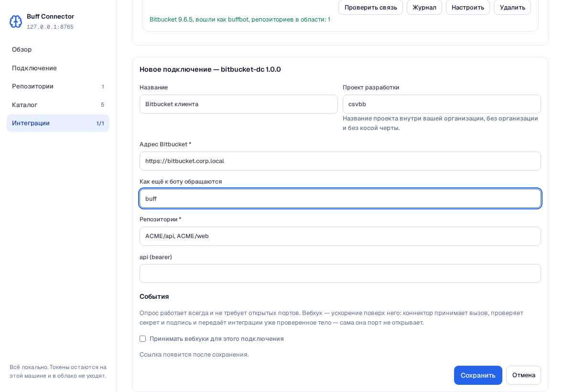Select the Каталог sidebar item

(x=58, y=105)
